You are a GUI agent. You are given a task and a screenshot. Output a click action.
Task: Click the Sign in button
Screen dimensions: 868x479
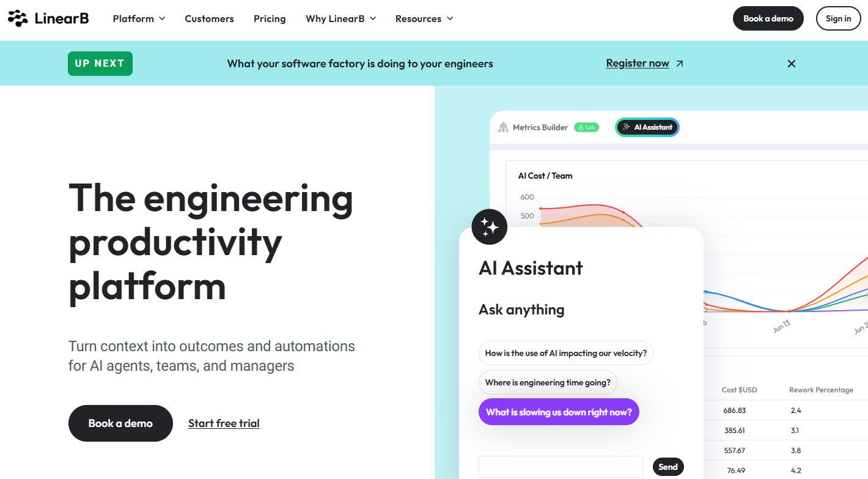tap(838, 18)
